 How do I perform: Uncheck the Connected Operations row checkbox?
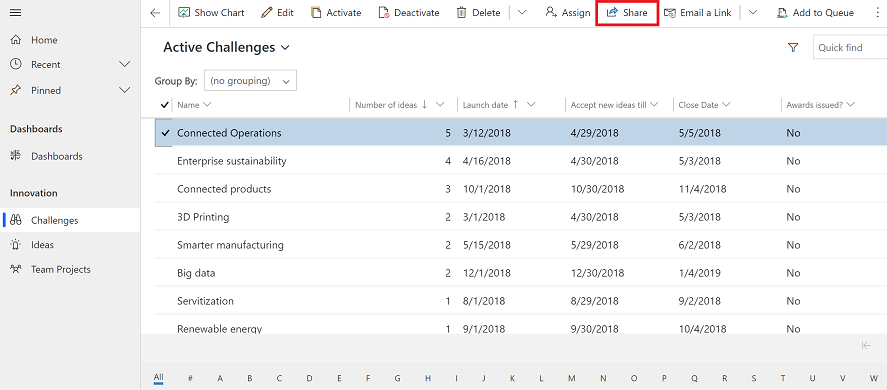pos(165,133)
